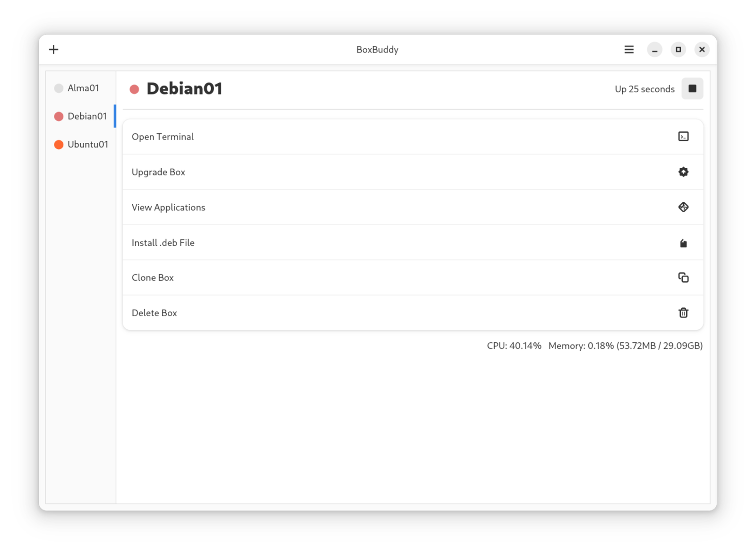Image resolution: width=756 pixels, height=554 pixels.
Task: Click Debian01's red status dot in the sidebar
Action: (x=59, y=116)
